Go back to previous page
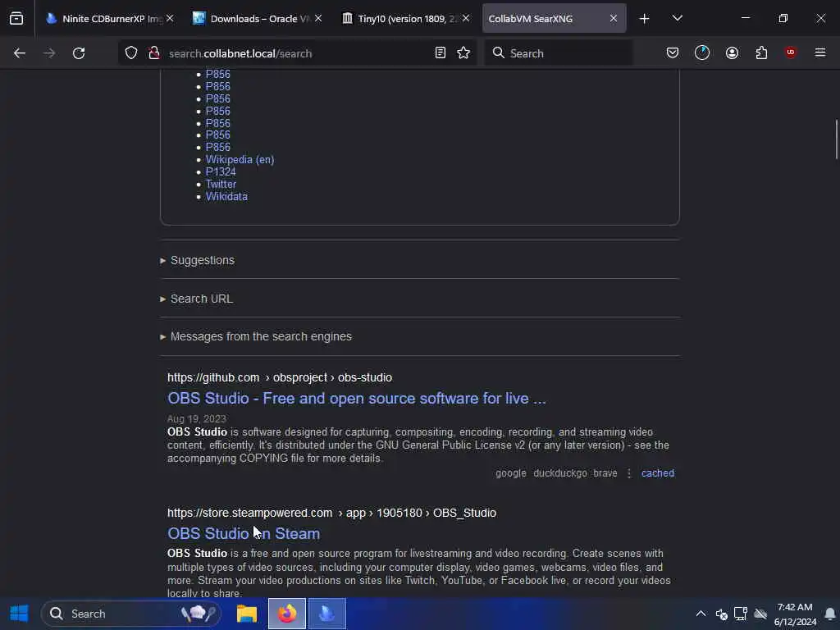Viewport: 840px width, 630px height. 20,53
